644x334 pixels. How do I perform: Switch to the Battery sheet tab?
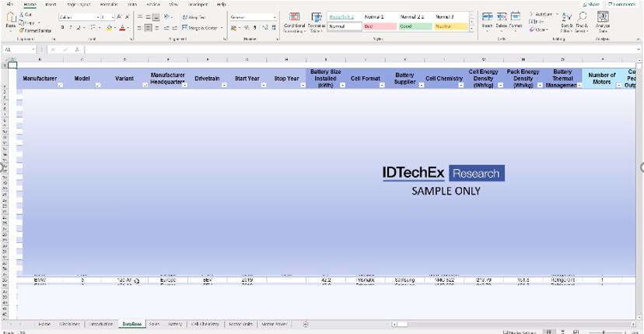click(x=175, y=324)
